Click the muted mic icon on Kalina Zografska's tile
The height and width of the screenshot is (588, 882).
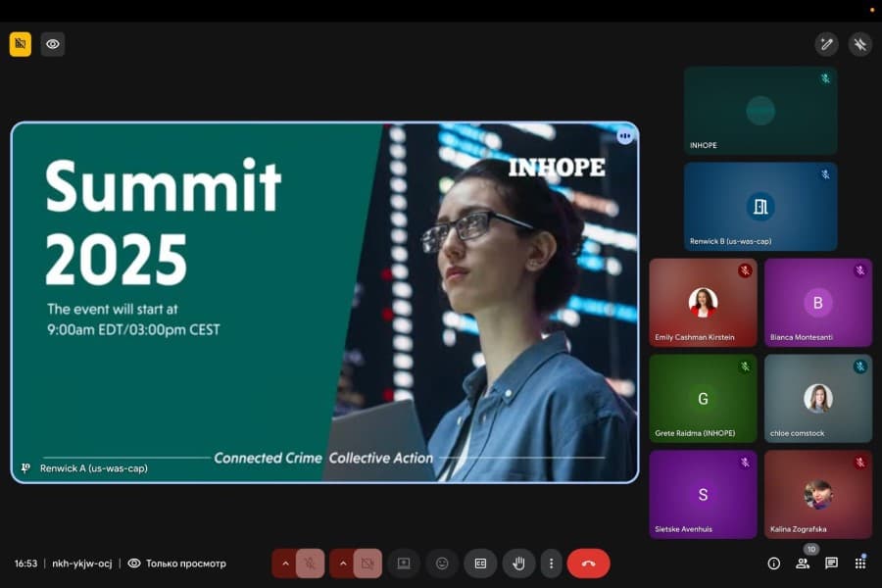(860, 463)
